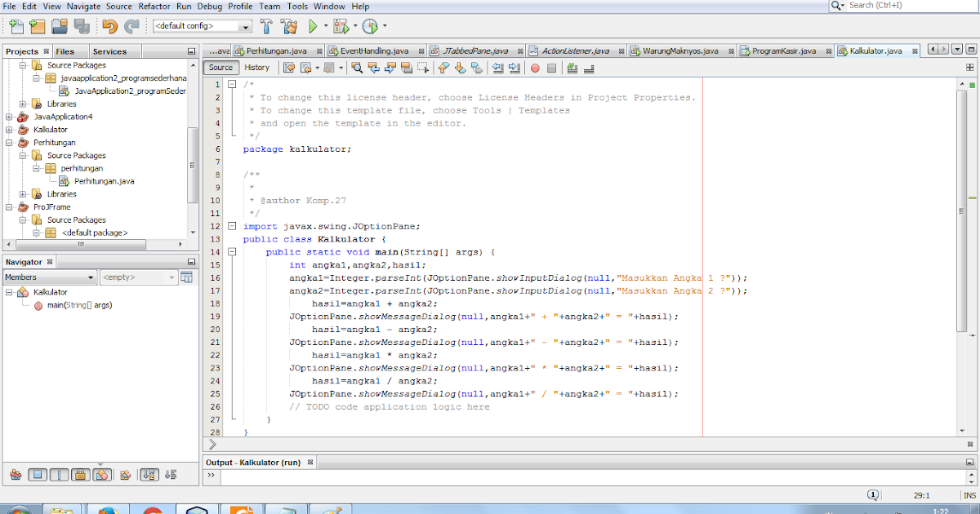This screenshot has width=980, height=514.
Task: Click the Save All toolbar icon
Action: (x=81, y=26)
